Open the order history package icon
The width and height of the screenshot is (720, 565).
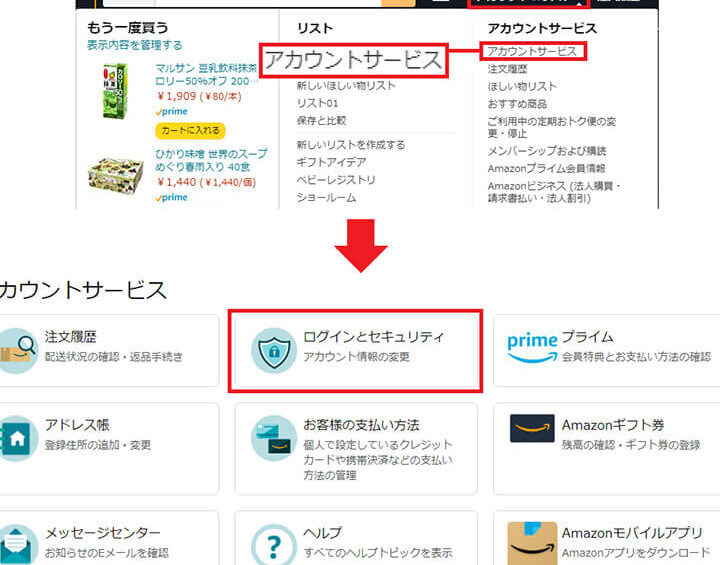pyautogui.click(x=17, y=350)
